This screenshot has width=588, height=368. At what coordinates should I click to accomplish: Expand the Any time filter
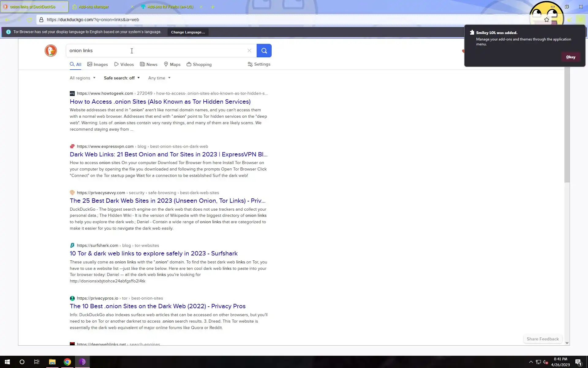159,78
